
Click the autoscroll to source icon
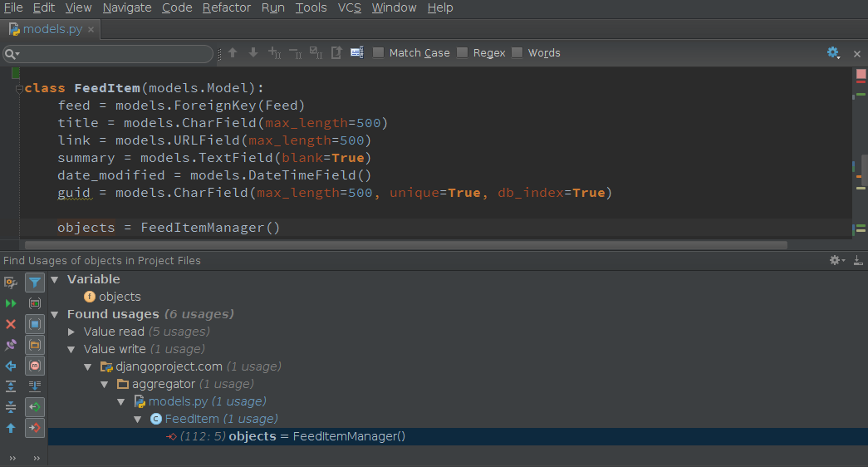[34, 386]
